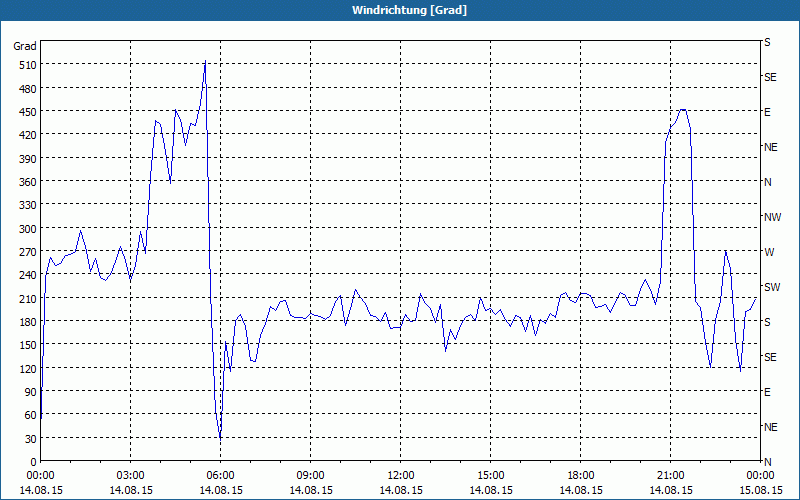The height and width of the screenshot is (500, 800).
Task: Click the 510 y-axis value
Action: click(28, 65)
